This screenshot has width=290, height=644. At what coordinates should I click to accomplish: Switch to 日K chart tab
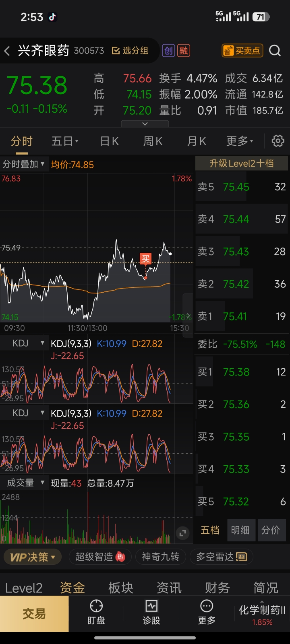[x=110, y=141]
